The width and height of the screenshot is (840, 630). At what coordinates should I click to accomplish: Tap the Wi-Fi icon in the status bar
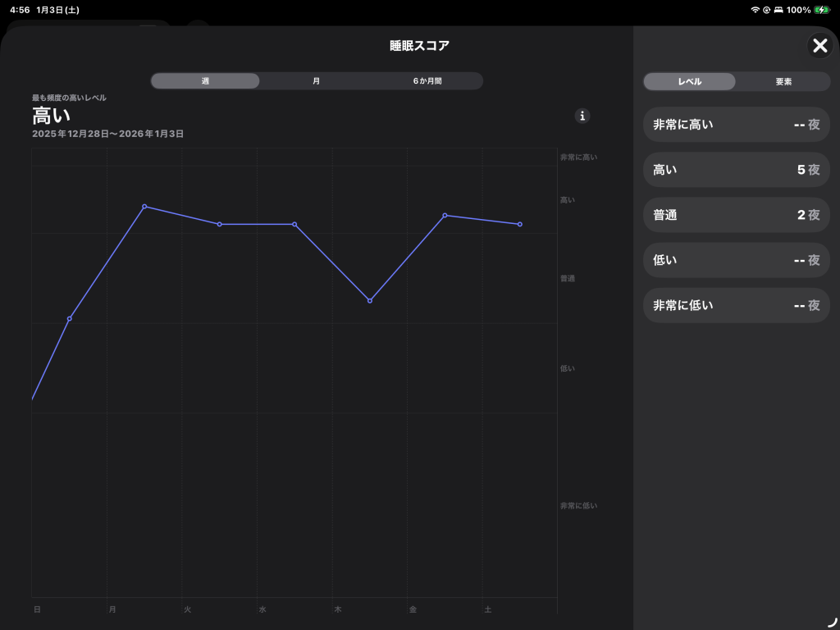(755, 10)
